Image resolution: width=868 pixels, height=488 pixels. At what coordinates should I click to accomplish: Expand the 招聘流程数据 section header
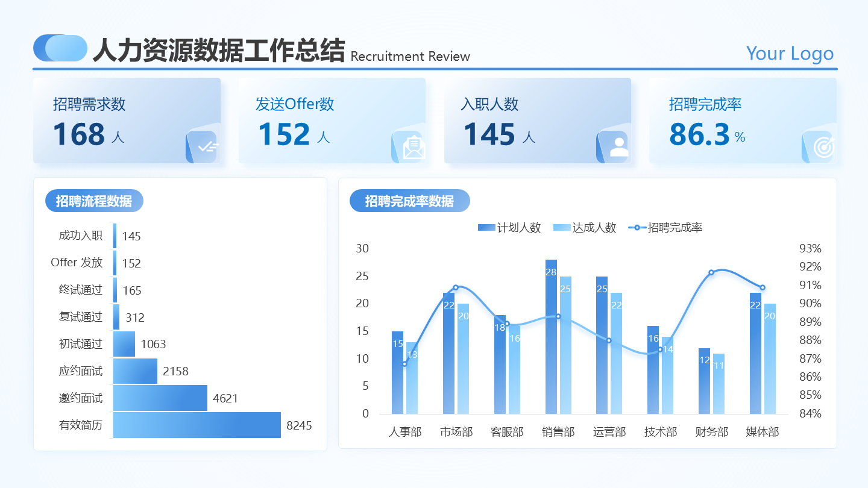click(94, 201)
